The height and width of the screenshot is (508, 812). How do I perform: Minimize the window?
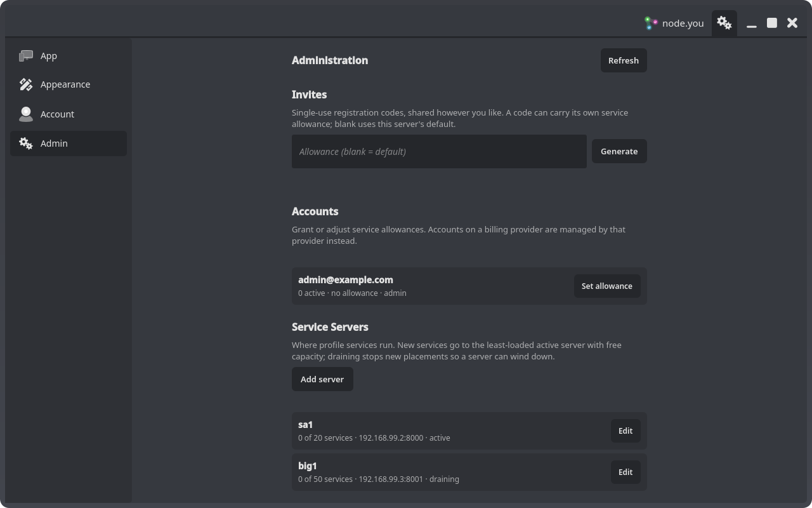[x=752, y=23]
